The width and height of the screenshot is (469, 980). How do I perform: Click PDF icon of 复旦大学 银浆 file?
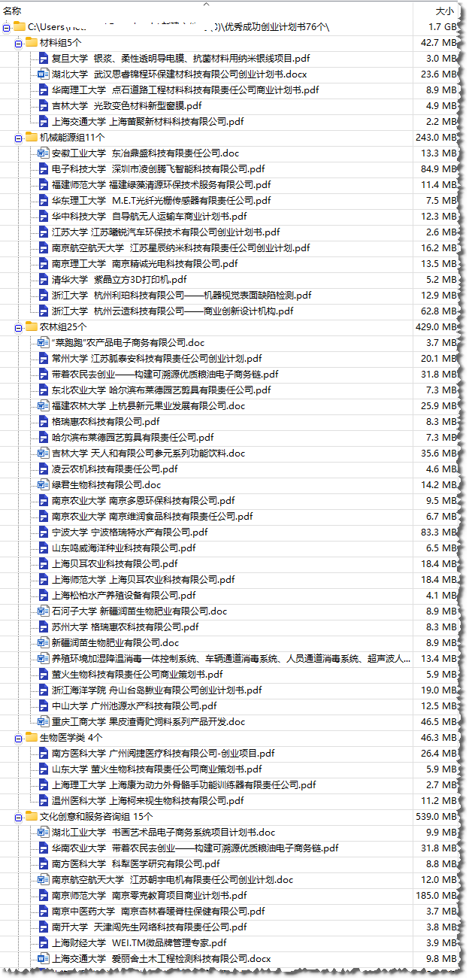[43, 58]
